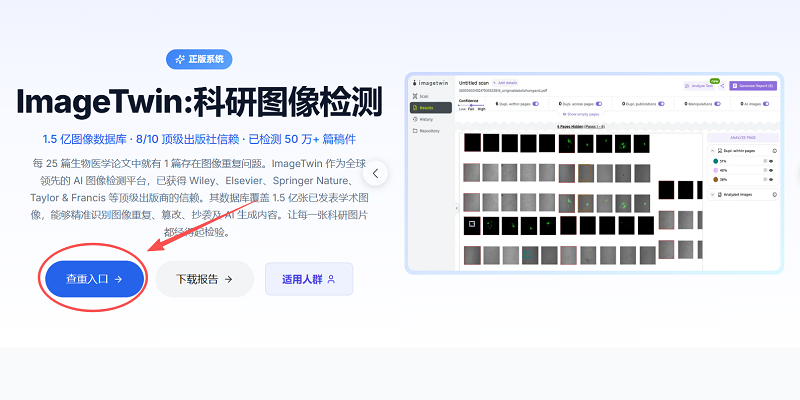
Task: Click the lilac color swatch
Action: tap(715, 170)
